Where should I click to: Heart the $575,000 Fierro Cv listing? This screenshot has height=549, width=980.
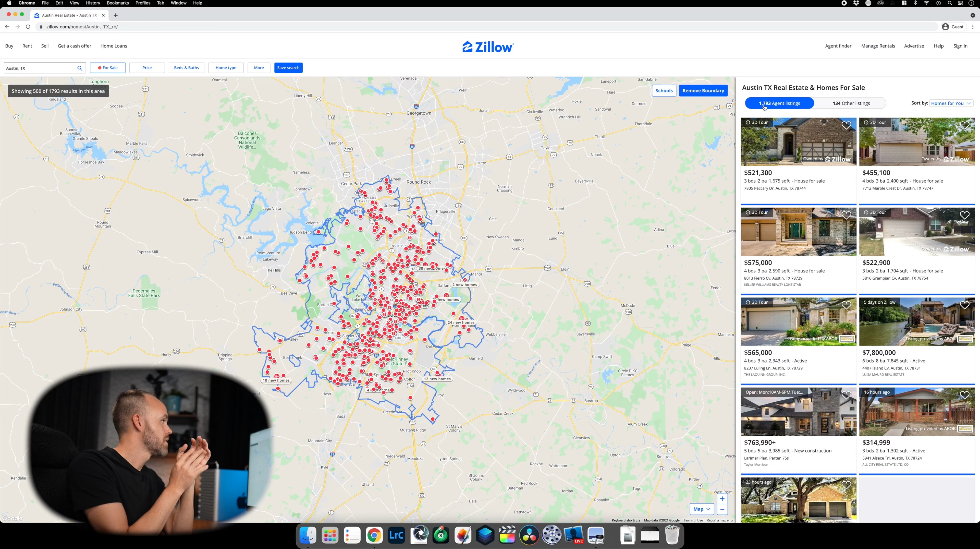846,215
